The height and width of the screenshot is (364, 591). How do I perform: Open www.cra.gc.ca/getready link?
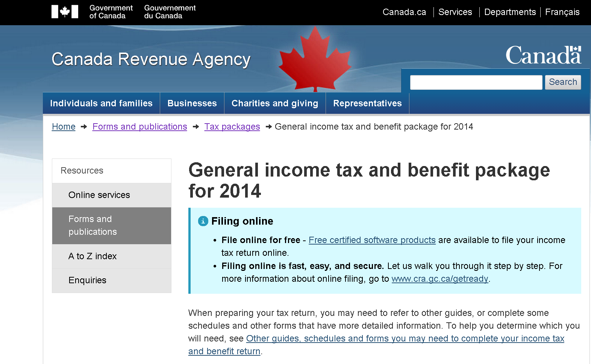tap(440, 279)
